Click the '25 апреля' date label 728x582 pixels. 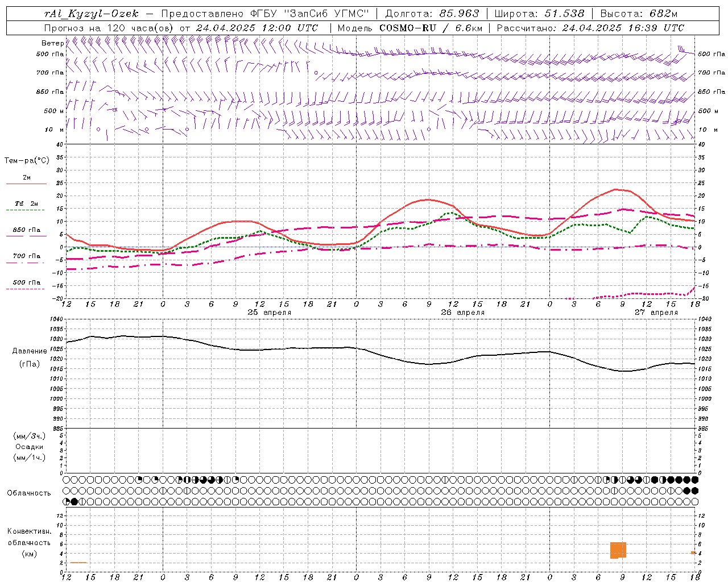(269, 312)
